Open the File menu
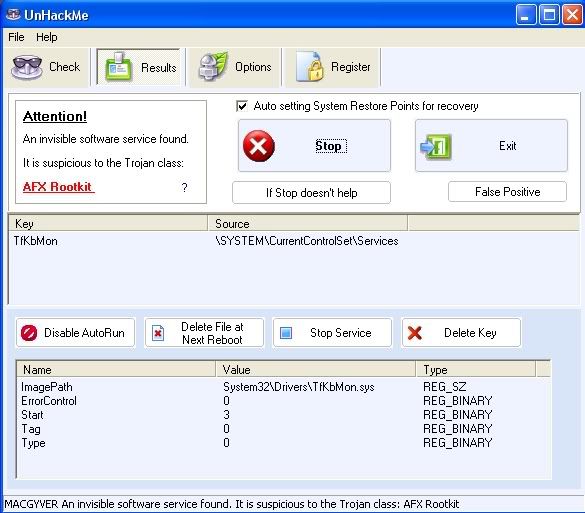 click(16, 37)
